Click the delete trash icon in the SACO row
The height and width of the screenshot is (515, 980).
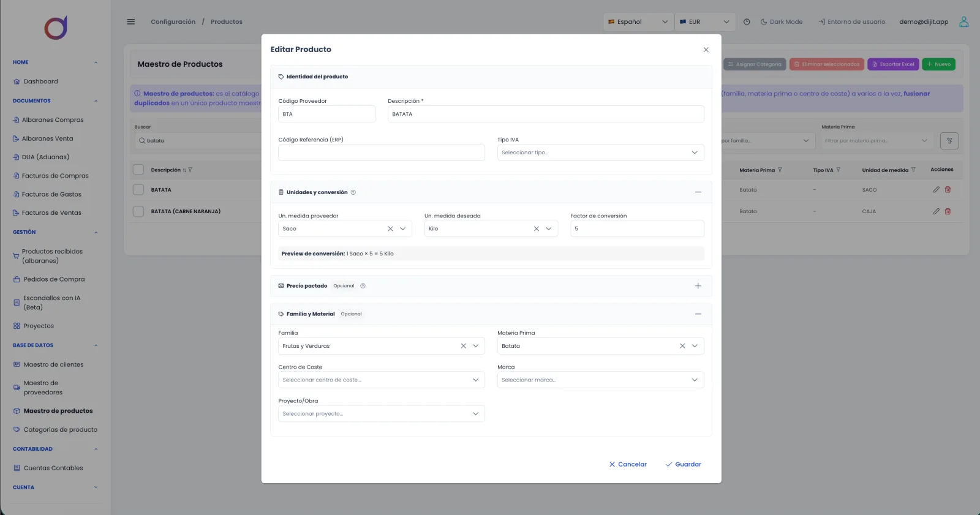[948, 190]
